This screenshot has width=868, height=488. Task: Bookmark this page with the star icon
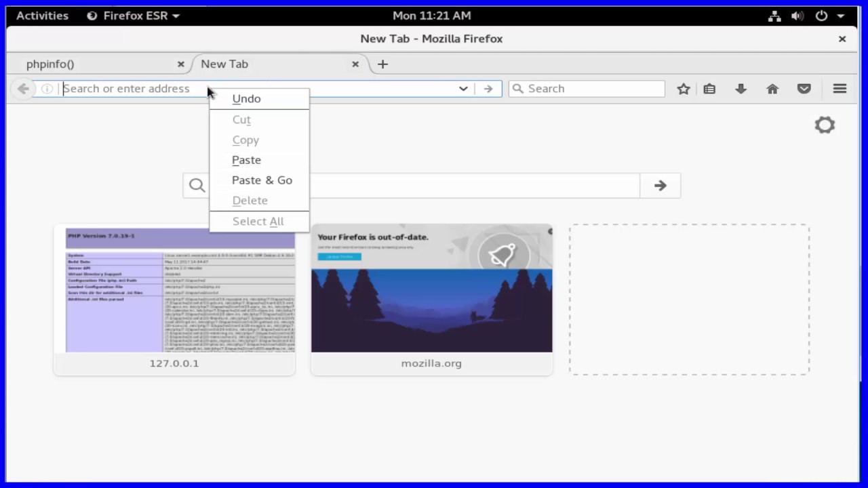coord(684,89)
